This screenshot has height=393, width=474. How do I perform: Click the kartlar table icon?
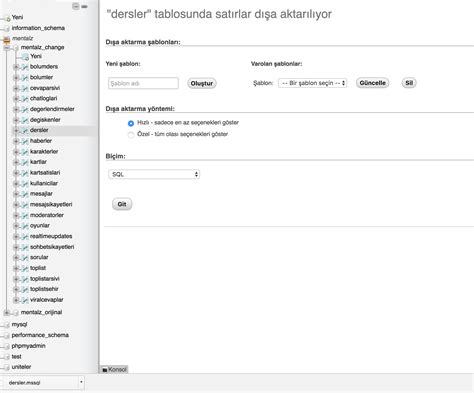[25, 162]
